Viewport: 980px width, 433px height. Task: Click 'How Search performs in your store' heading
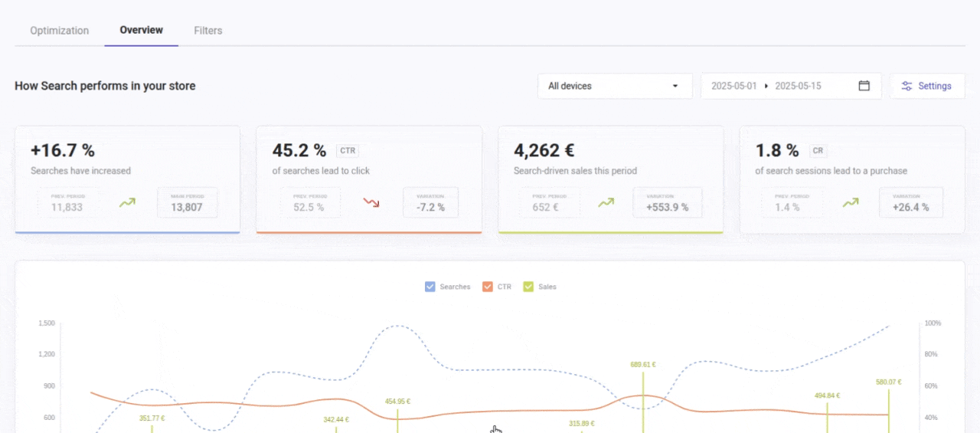click(x=105, y=86)
